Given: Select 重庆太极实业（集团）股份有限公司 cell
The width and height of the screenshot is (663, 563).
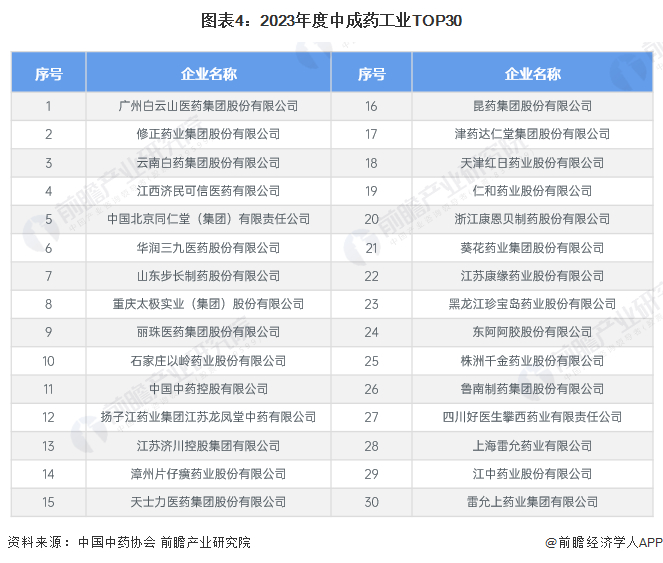Looking at the screenshot, I should pos(208,304).
